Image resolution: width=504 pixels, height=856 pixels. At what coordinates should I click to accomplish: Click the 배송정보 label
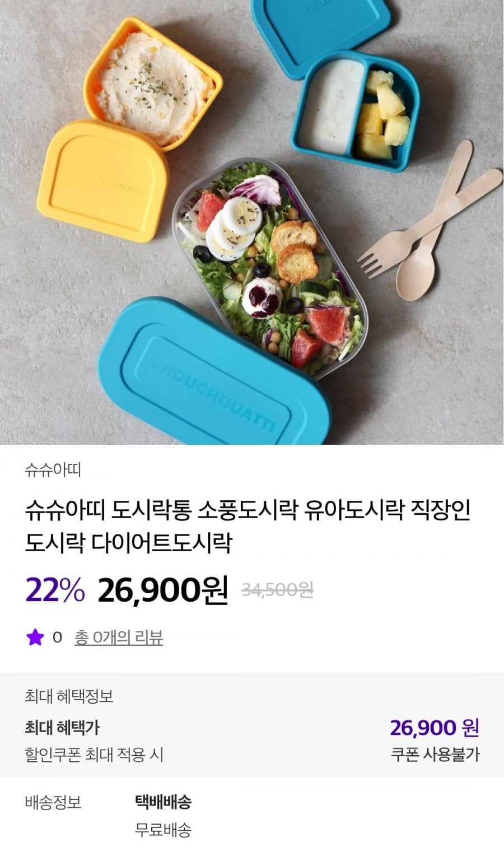tap(53, 802)
